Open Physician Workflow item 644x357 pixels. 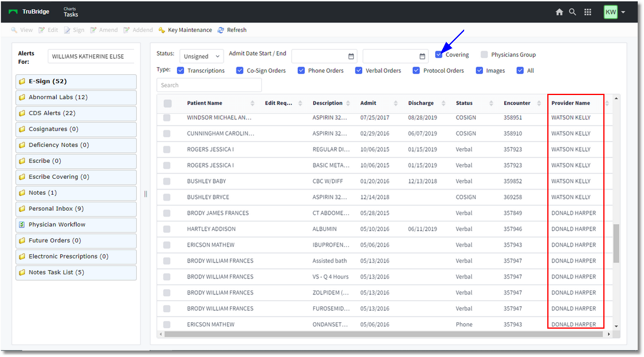(x=76, y=225)
